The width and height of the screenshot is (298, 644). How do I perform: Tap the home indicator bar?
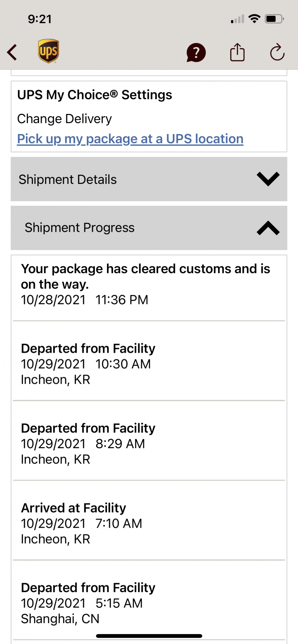point(149,636)
